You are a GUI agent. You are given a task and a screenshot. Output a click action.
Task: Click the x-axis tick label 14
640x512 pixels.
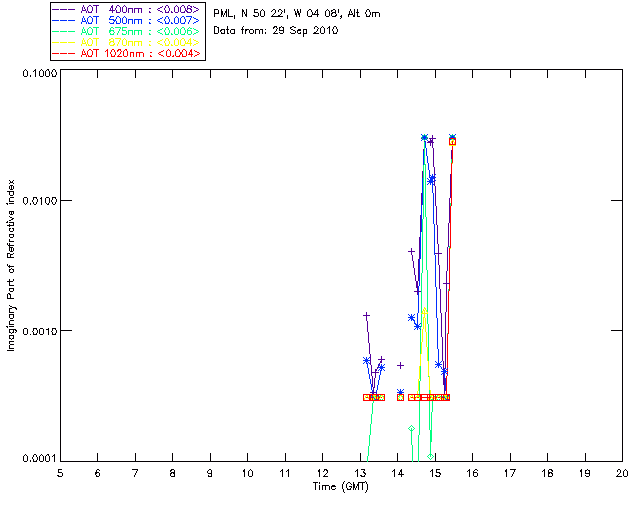[398, 473]
